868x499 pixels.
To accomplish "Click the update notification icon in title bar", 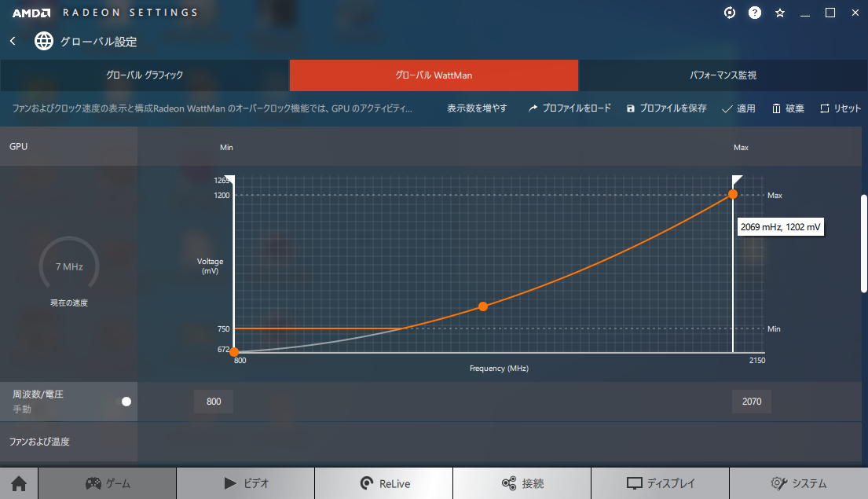I will (730, 13).
